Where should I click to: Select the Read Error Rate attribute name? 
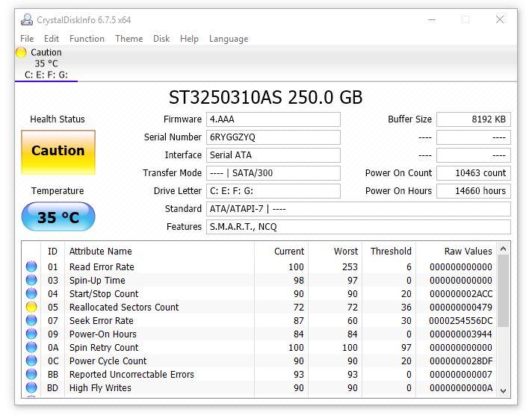[102, 266]
